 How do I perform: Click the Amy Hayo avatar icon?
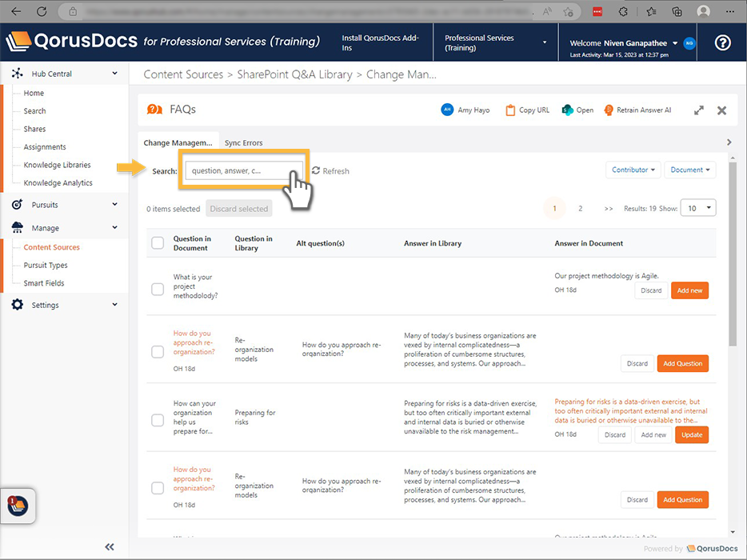pos(447,110)
